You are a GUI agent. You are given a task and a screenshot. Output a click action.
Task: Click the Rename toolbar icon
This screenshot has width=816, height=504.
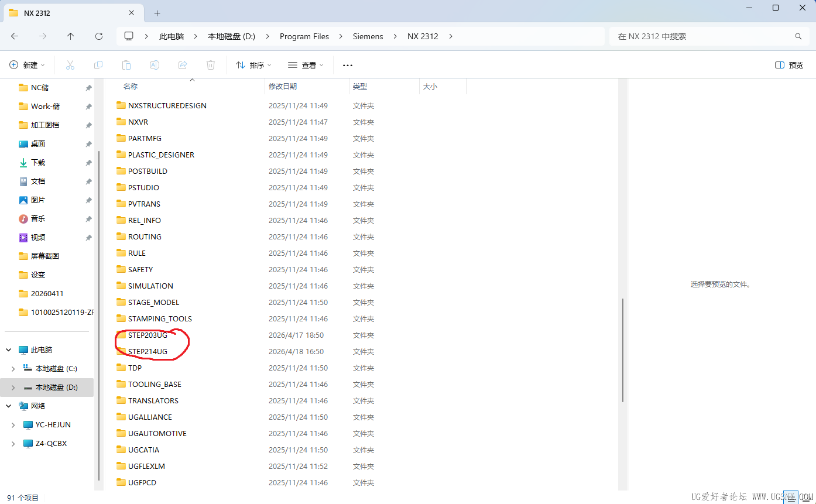pos(155,65)
